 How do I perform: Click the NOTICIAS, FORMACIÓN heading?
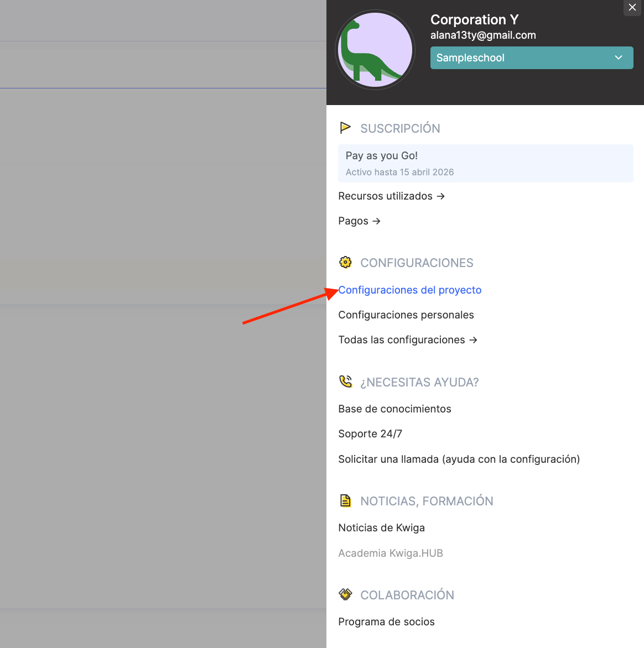click(427, 501)
